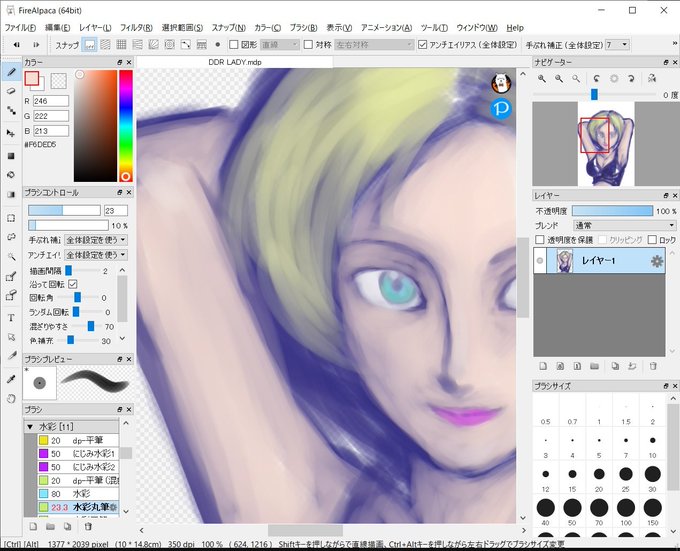Add a new layer in Layer panel

(543, 366)
